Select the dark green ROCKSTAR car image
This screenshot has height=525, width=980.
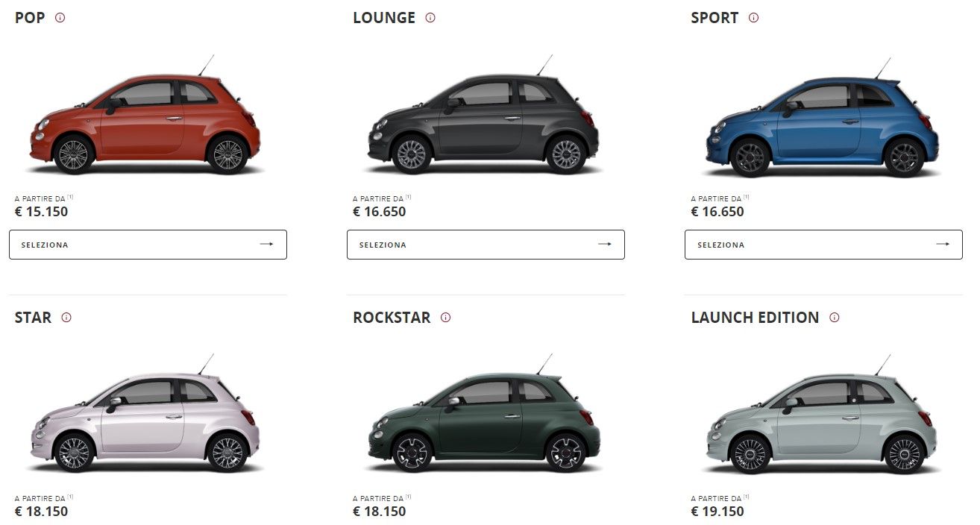[483, 415]
